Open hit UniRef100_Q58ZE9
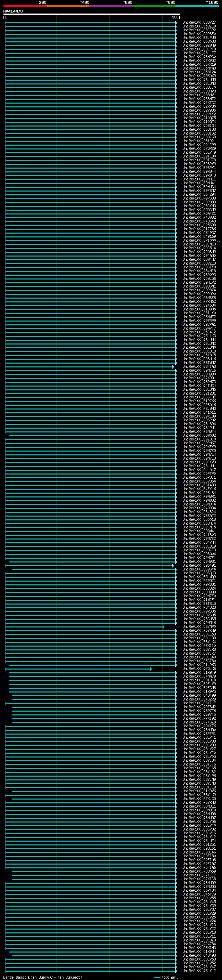222x980 pixels. (x=199, y=26)
